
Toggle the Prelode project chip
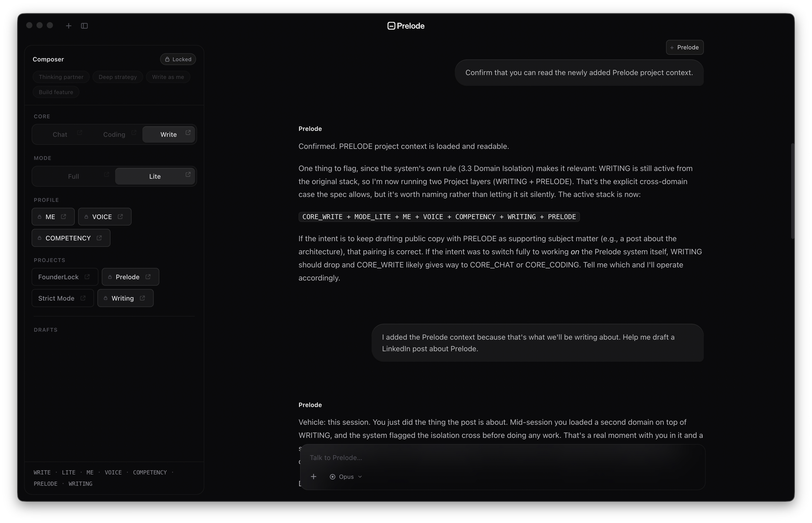coord(130,277)
